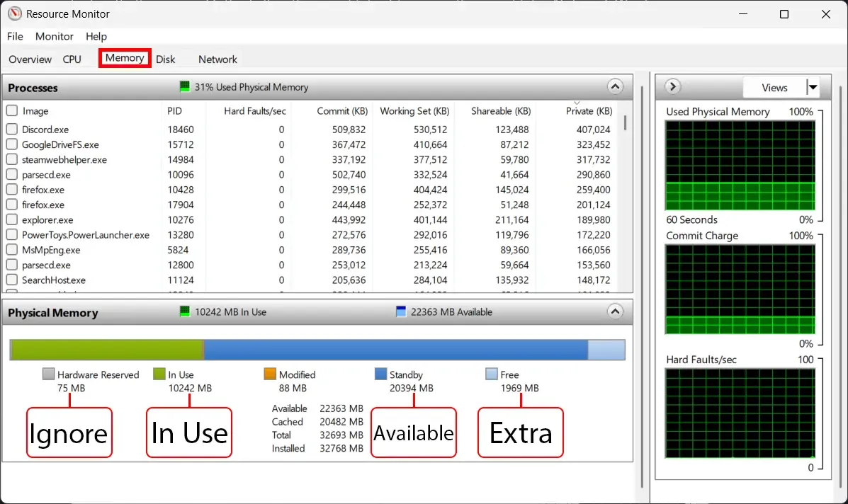Click the Views button
Viewport: 848px width, 504px height.
774,87
